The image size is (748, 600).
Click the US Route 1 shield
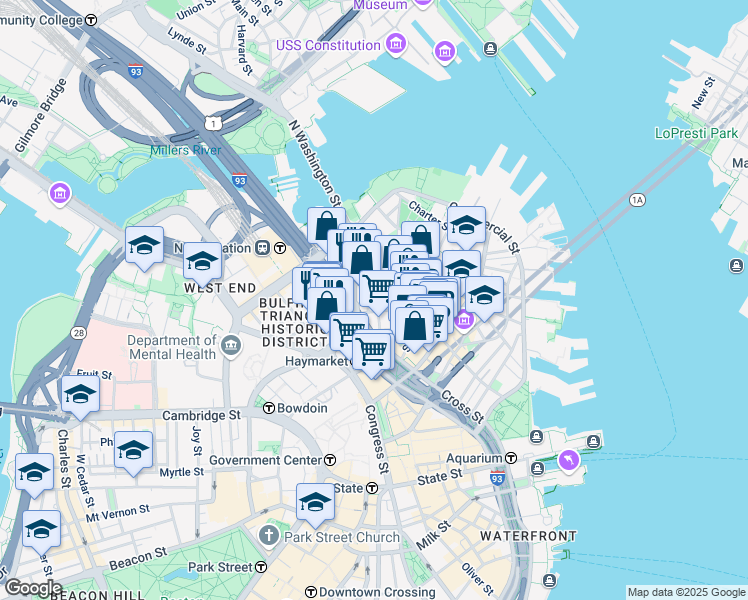(213, 124)
